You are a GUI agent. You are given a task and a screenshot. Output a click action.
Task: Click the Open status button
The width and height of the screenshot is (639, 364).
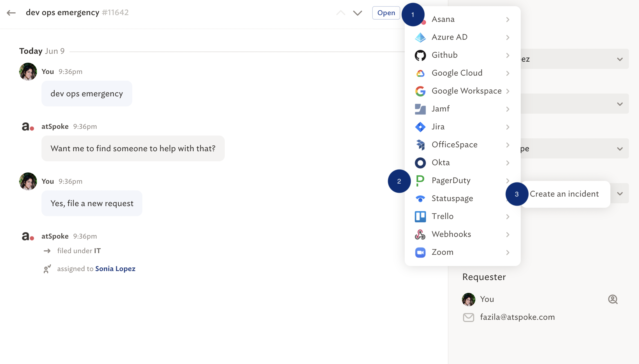(x=386, y=13)
